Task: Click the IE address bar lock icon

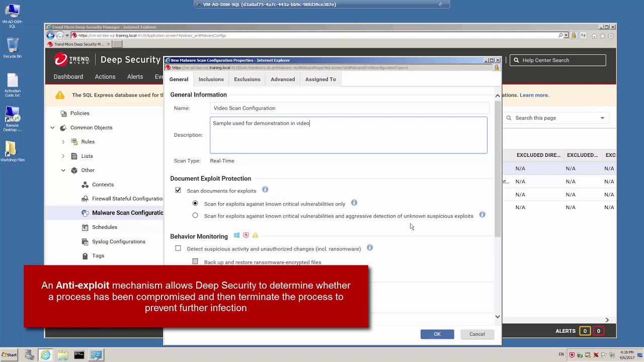Action: point(574,36)
